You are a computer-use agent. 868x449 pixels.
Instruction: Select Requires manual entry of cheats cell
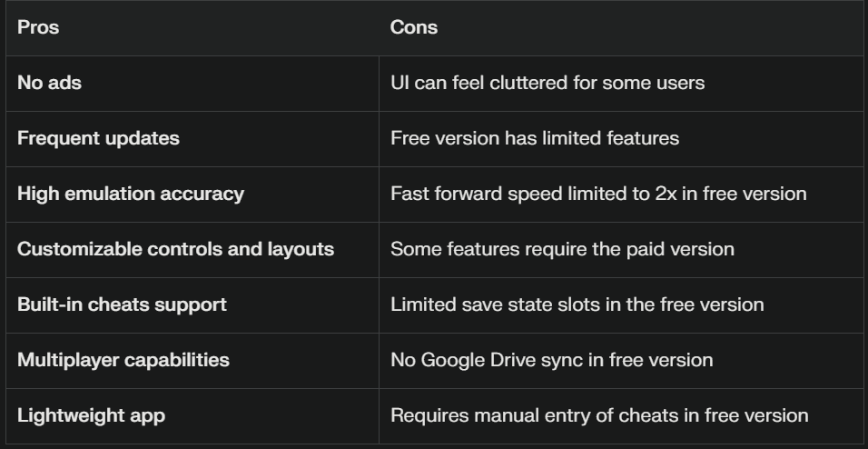coord(621,415)
